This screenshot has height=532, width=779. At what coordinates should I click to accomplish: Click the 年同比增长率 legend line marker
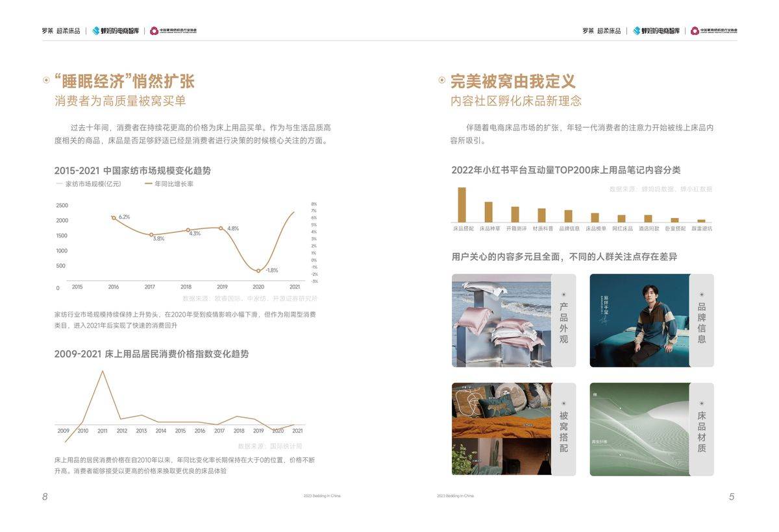[x=148, y=184]
